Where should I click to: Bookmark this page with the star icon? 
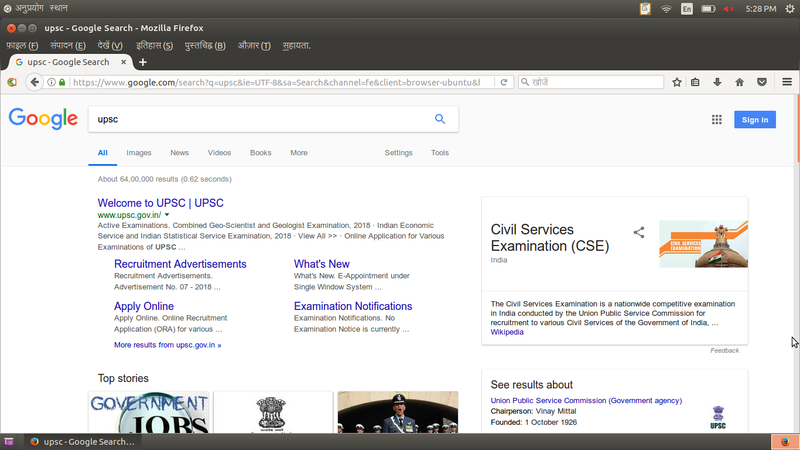pos(677,82)
